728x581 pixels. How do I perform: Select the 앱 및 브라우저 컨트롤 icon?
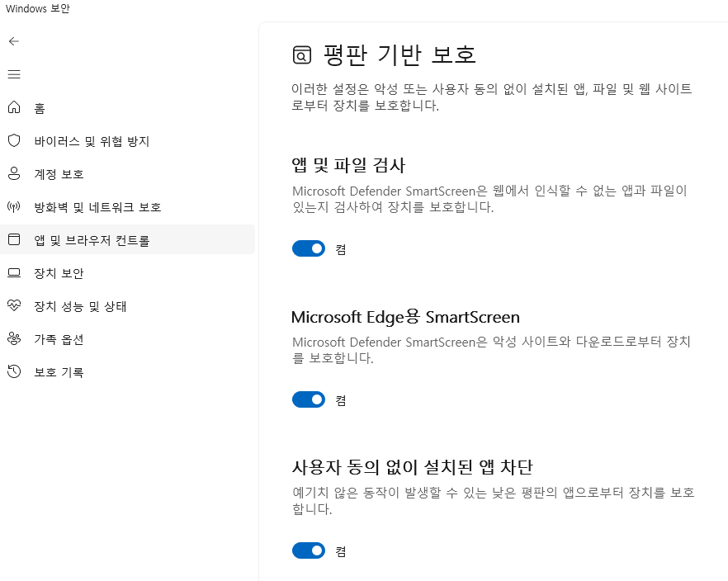click(13, 239)
